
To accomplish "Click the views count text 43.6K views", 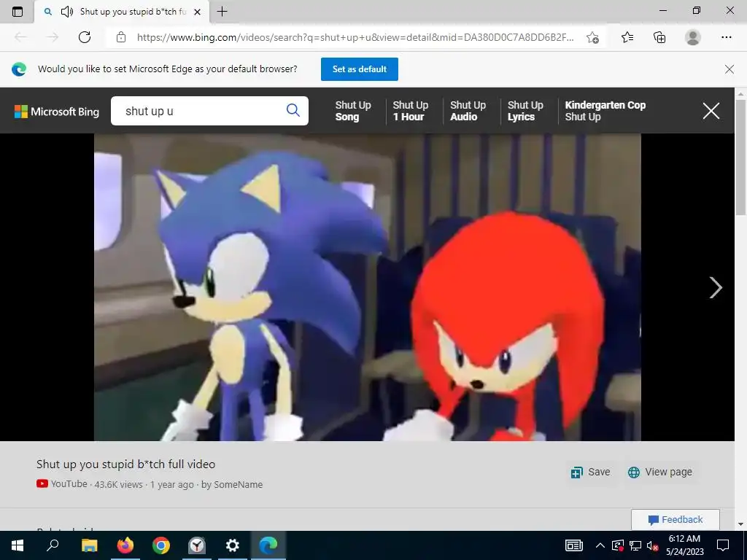I will [119, 484].
